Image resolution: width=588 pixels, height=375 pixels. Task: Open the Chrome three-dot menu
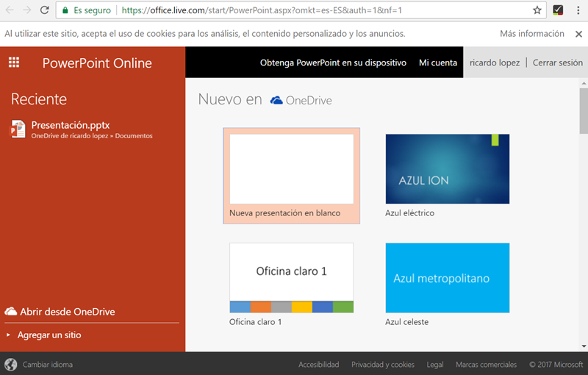(578, 10)
